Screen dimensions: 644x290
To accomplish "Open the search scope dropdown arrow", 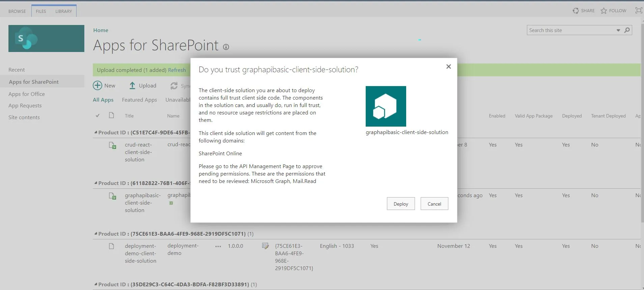I will 618,30.
